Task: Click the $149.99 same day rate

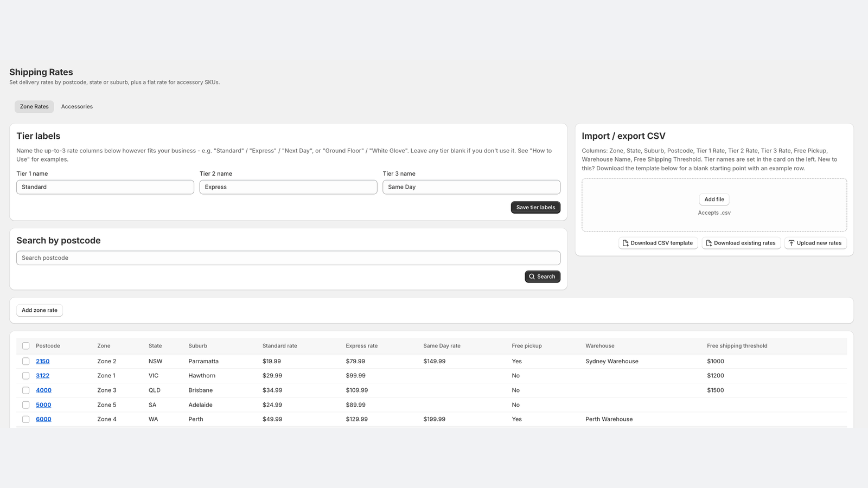Action: 434,361
